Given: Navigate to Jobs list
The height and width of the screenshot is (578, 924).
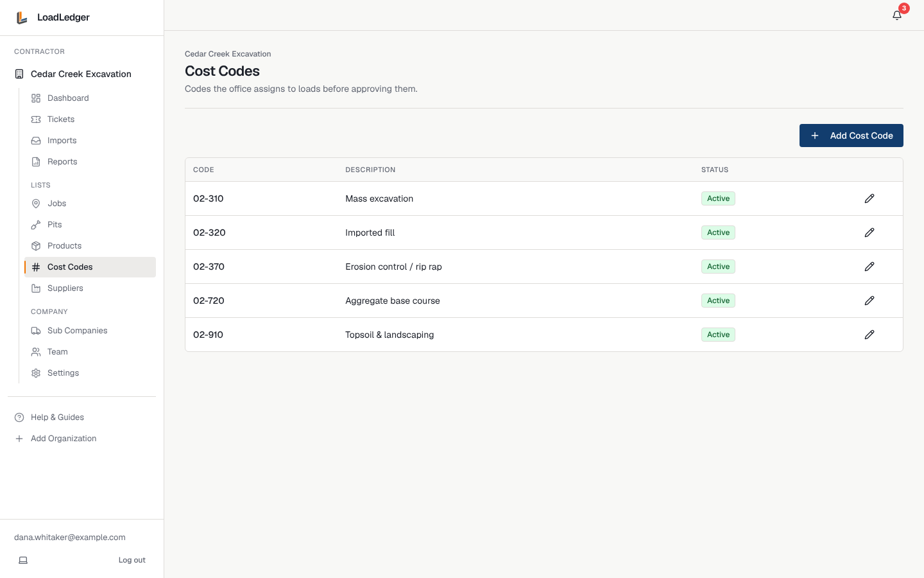Looking at the screenshot, I should pos(90,204).
